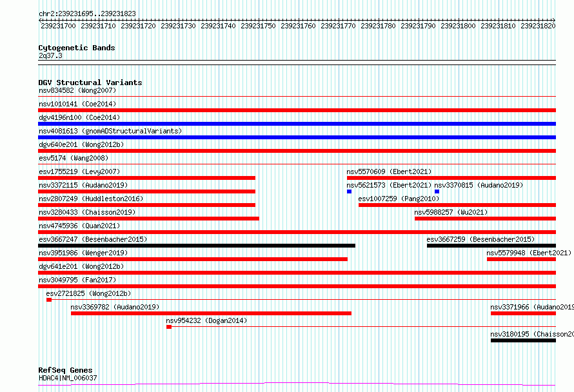574x392 pixels.
Task: Click the Cytogenetic Bands track heading
Action: (x=77, y=48)
